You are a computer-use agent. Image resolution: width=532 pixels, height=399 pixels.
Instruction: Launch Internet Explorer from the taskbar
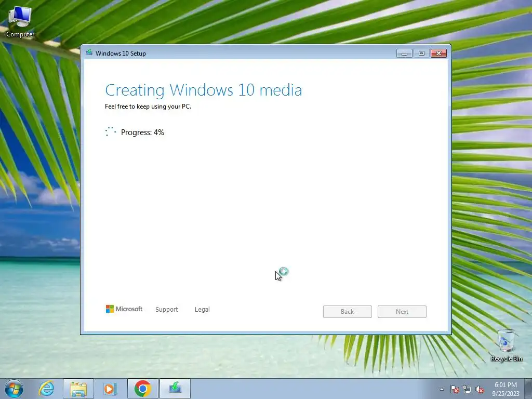46,389
